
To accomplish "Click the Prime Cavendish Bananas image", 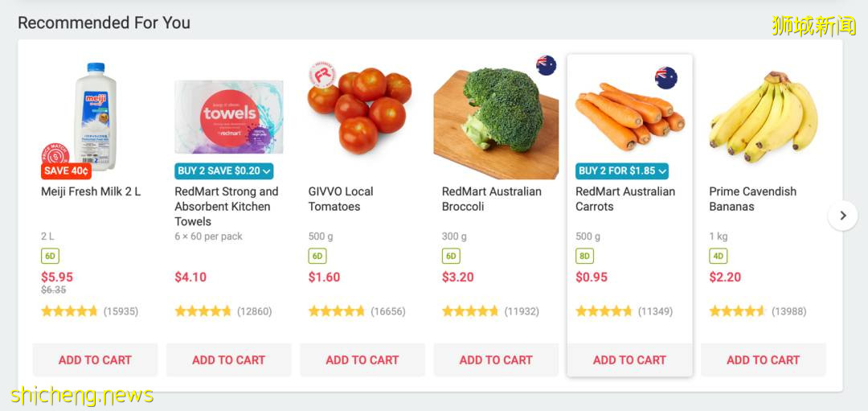I will 763,117.
